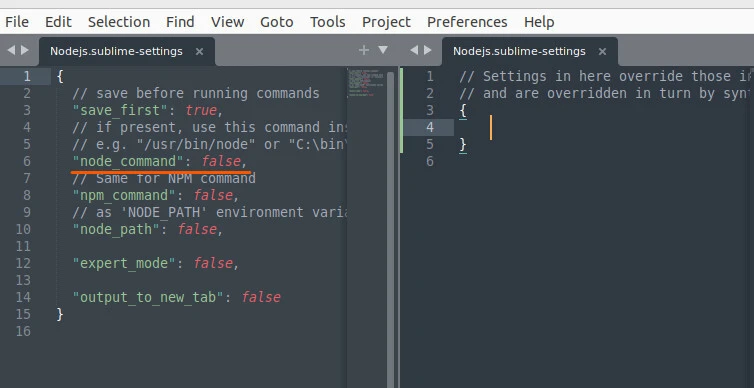Click false value after "node_command"

[221, 162]
